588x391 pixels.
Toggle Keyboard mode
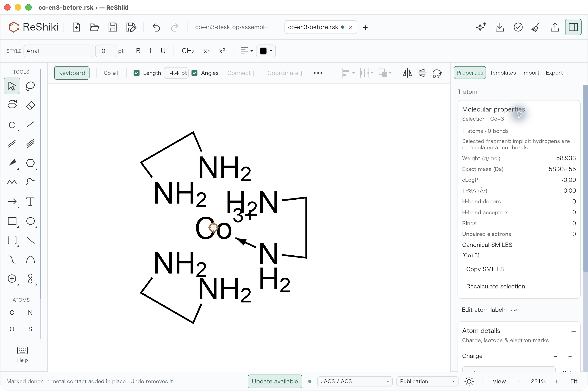[x=72, y=73]
